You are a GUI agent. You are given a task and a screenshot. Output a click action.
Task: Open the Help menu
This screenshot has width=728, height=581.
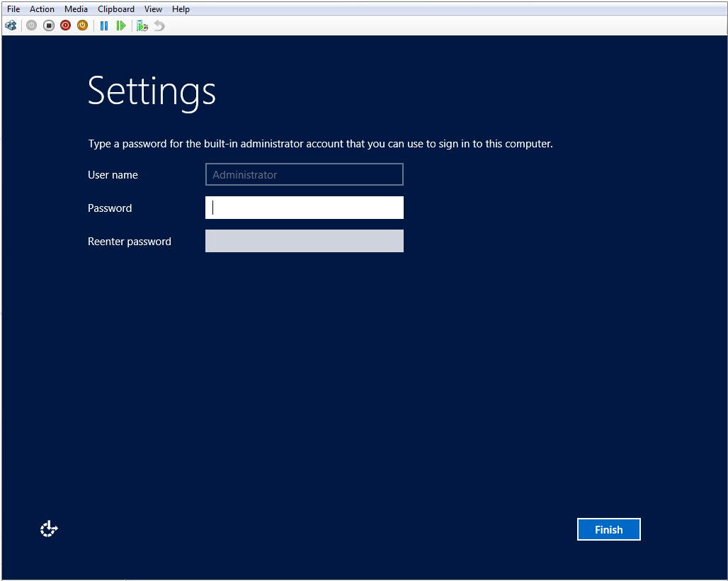point(181,9)
